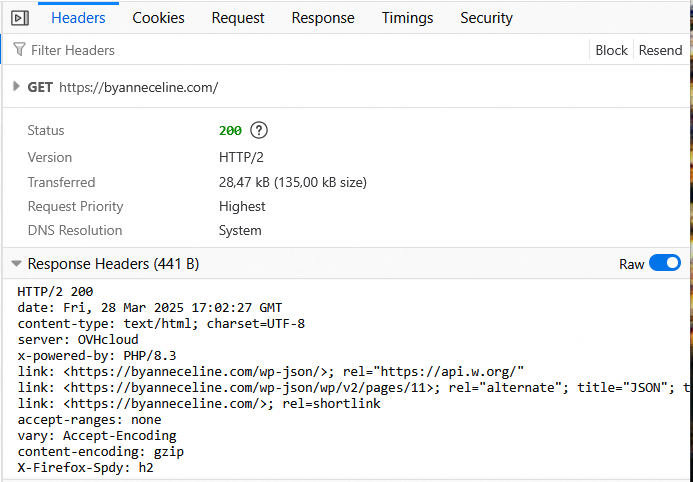Switch to the Cookies tab
693x482 pixels.
tap(158, 18)
